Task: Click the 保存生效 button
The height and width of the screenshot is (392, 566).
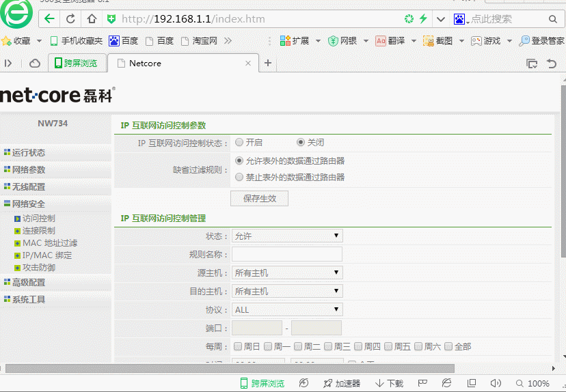Action: (x=260, y=199)
